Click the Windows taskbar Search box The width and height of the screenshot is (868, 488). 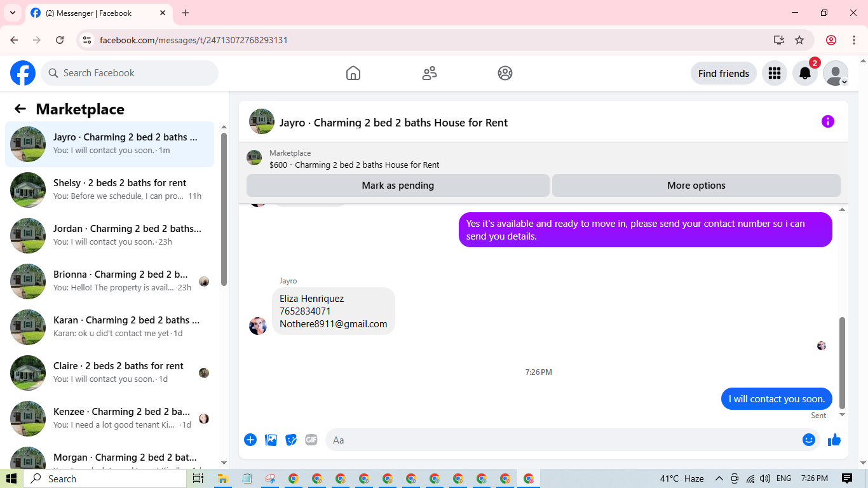tap(105, 478)
